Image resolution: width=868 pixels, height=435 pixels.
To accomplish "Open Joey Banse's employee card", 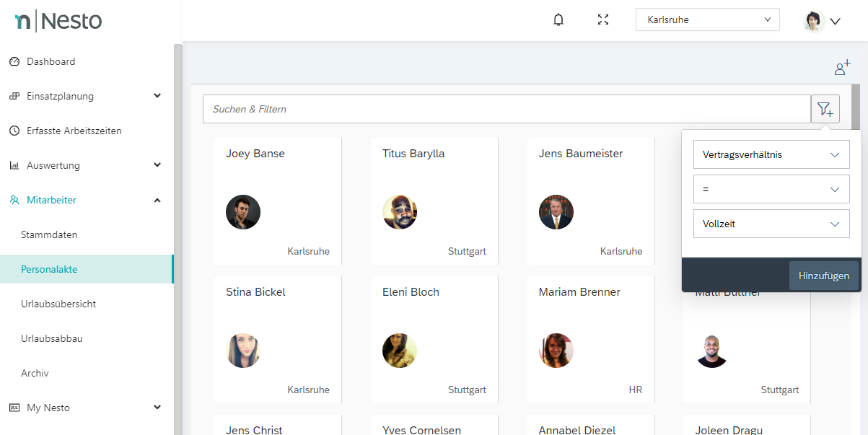I will [x=278, y=201].
